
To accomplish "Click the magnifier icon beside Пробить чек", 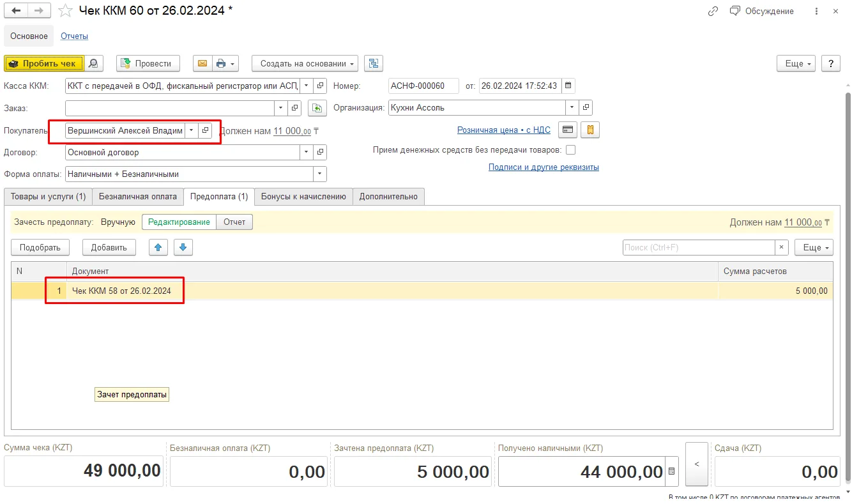I will 94,63.
